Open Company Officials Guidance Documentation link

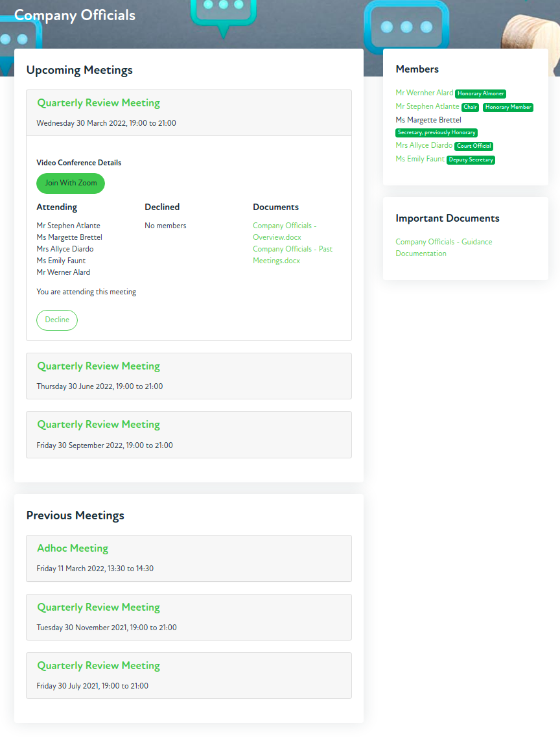tap(444, 248)
